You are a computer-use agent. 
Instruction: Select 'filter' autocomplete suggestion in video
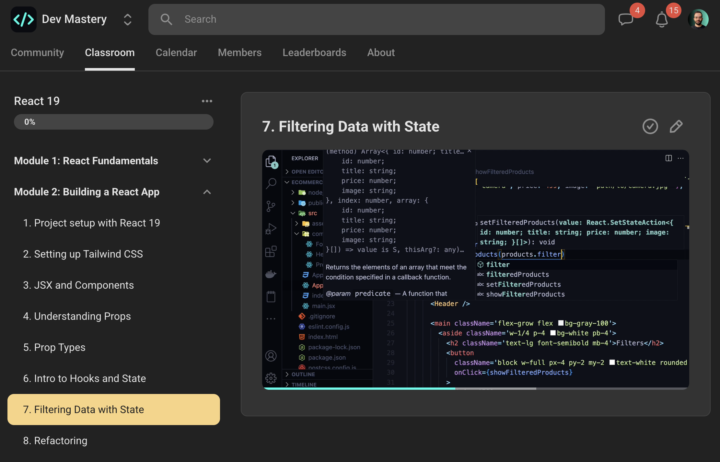576,265
